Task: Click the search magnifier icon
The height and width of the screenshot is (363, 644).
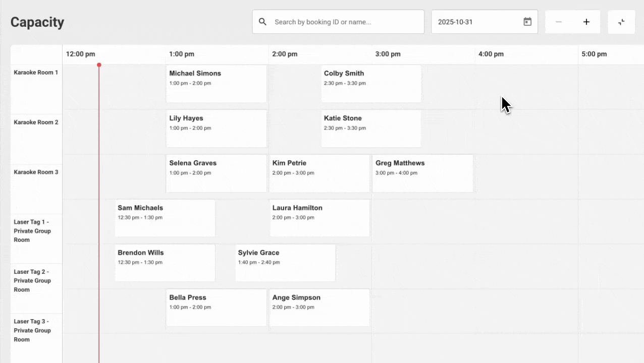Action: click(262, 22)
